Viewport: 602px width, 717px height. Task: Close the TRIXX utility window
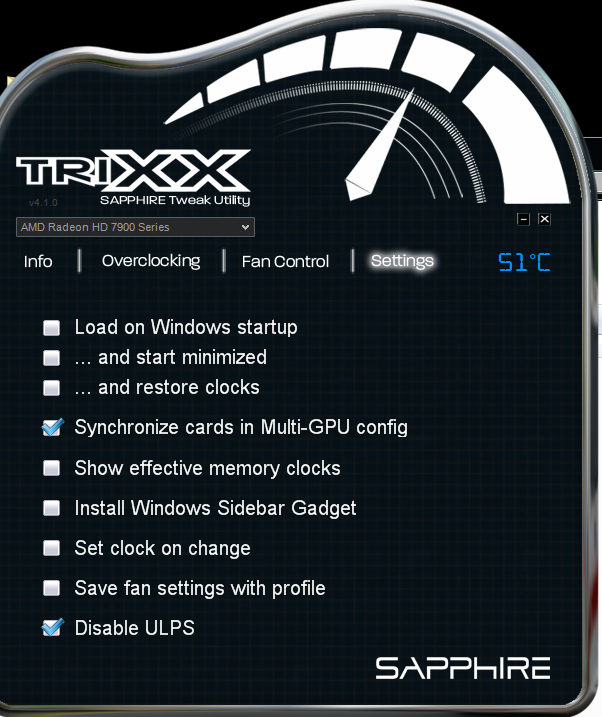(x=544, y=219)
